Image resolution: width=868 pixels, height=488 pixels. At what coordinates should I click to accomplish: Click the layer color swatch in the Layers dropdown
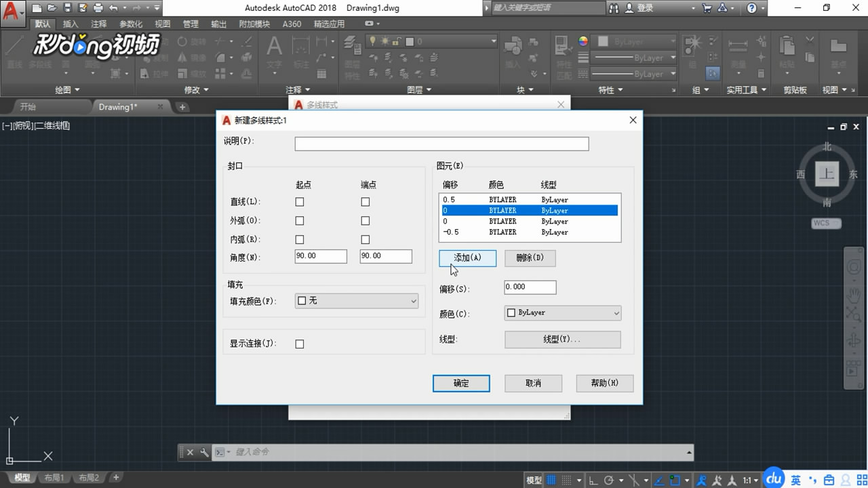[410, 41]
